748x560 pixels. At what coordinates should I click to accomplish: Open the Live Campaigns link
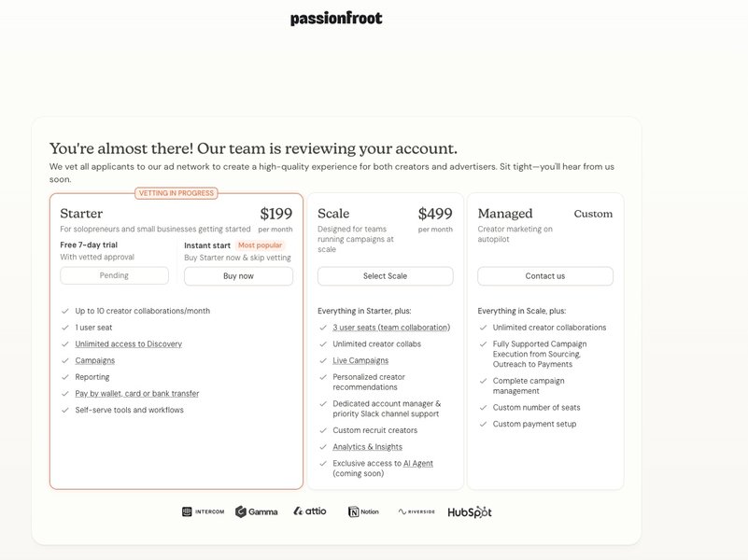pyautogui.click(x=360, y=360)
